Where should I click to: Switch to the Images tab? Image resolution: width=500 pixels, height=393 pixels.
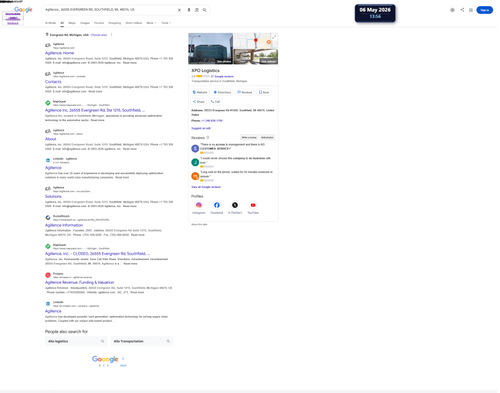coord(85,23)
